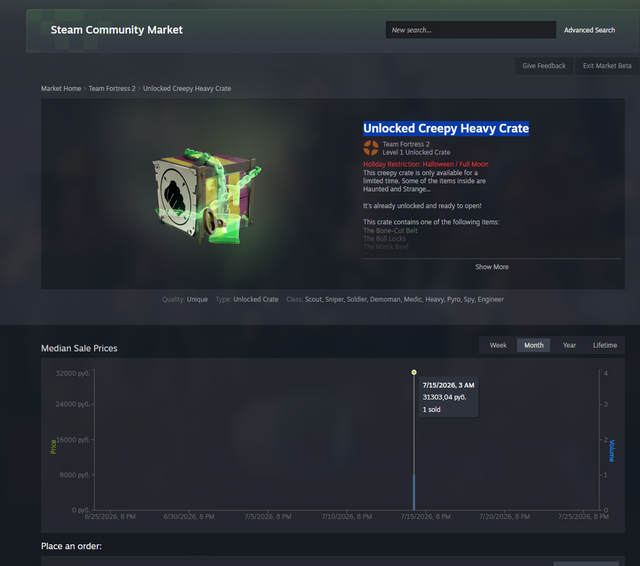Click the 1 sold tooltip text
The height and width of the screenshot is (566, 640).
pyautogui.click(x=431, y=409)
